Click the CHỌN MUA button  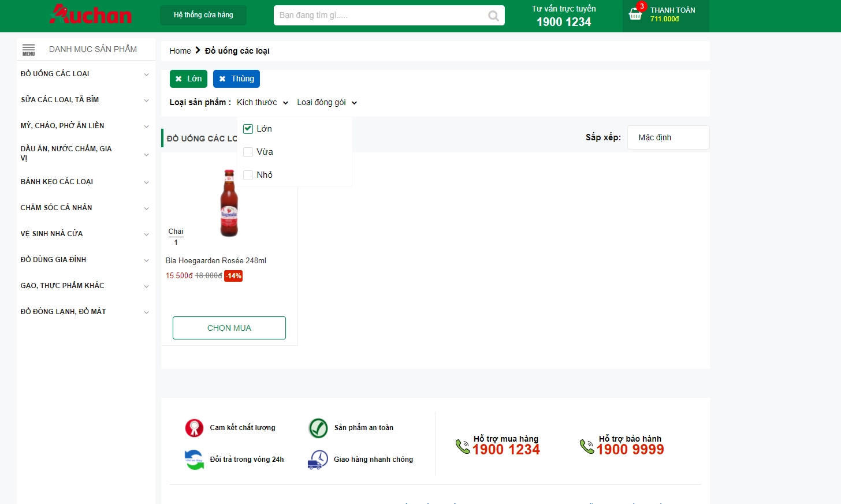229,328
